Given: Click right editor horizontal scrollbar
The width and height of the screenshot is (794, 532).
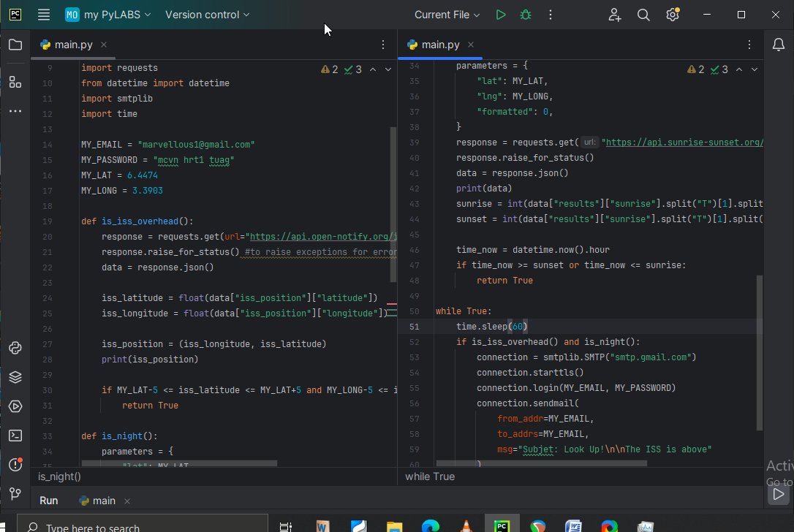Looking at the screenshot, I should (541, 463).
